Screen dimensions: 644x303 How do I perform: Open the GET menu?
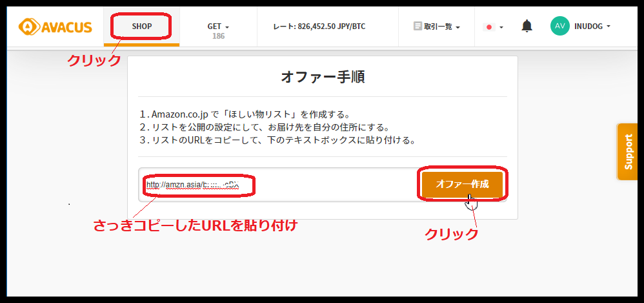pos(215,26)
